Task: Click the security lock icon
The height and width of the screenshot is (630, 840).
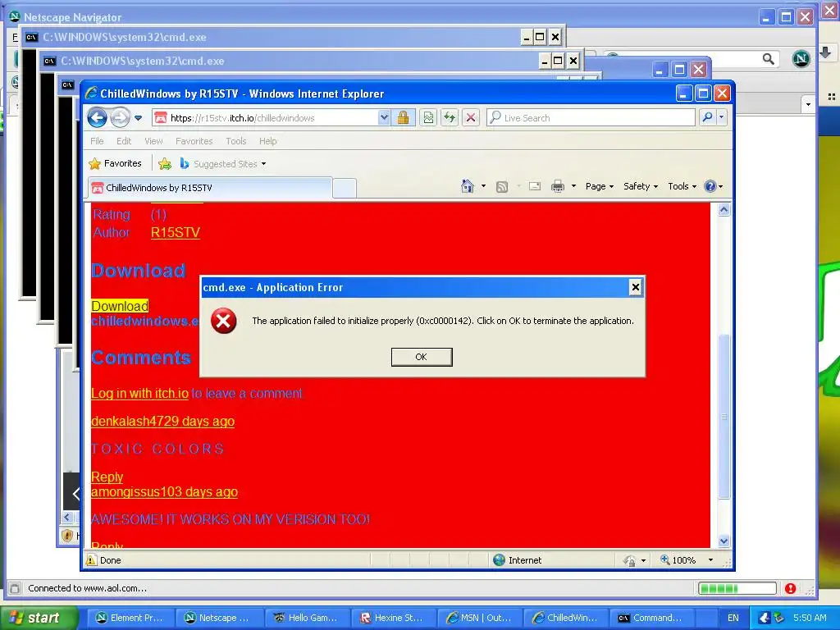Action: 403,117
